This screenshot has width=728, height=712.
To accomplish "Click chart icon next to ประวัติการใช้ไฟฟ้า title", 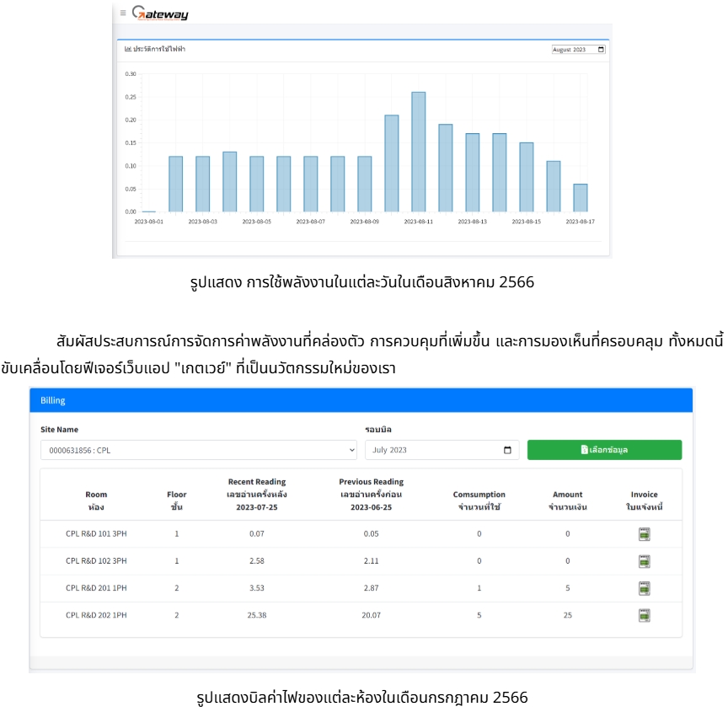I will (x=128, y=50).
